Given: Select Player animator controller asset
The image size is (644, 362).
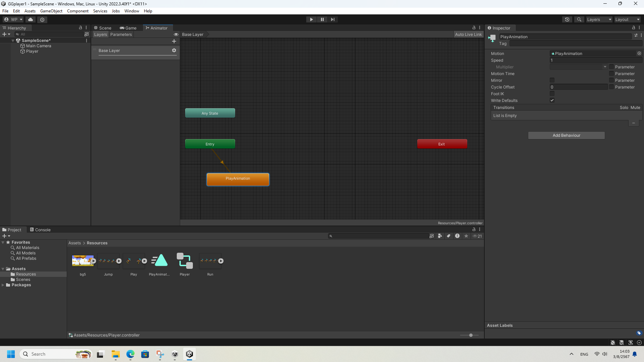Looking at the screenshot, I should pos(184,261).
